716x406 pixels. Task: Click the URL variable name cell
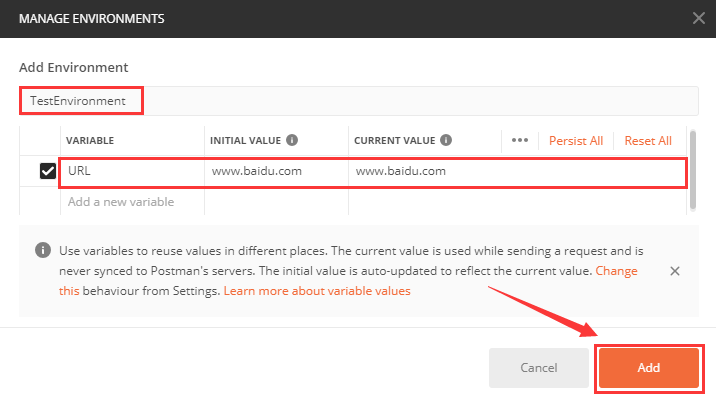pos(132,171)
